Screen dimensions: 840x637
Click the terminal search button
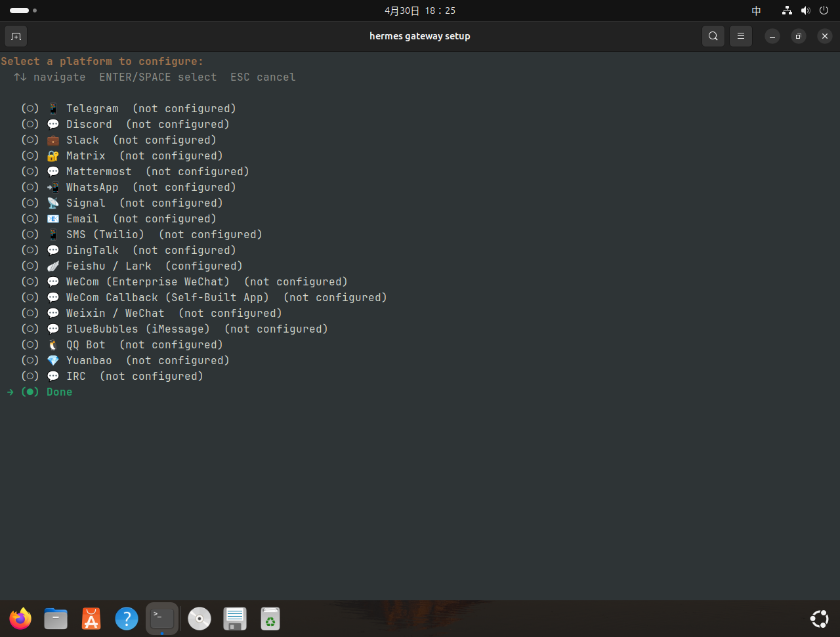point(713,36)
